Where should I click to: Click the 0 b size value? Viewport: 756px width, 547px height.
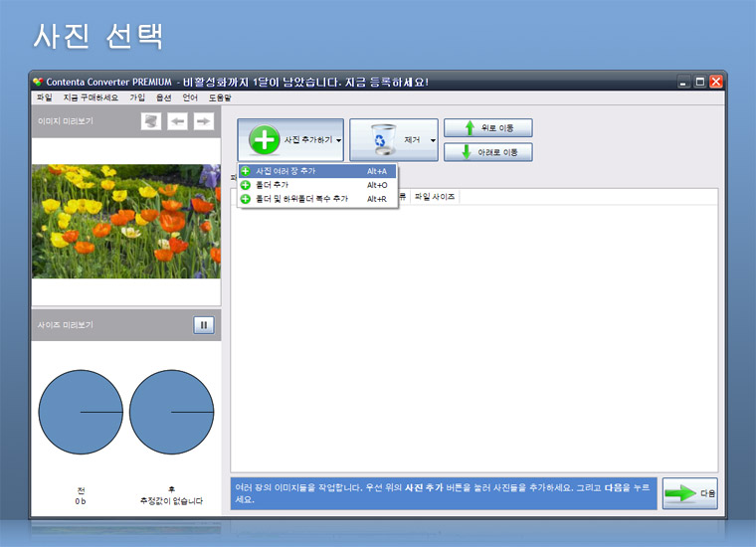click(x=80, y=501)
